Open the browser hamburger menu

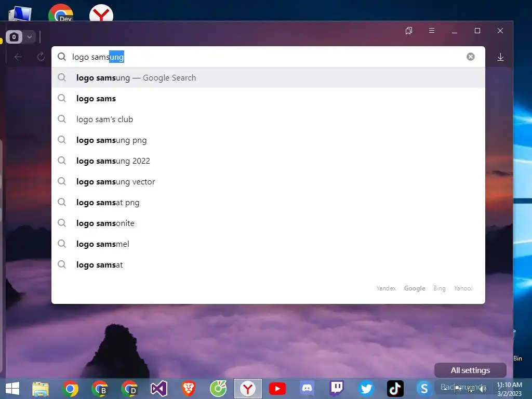(x=432, y=31)
